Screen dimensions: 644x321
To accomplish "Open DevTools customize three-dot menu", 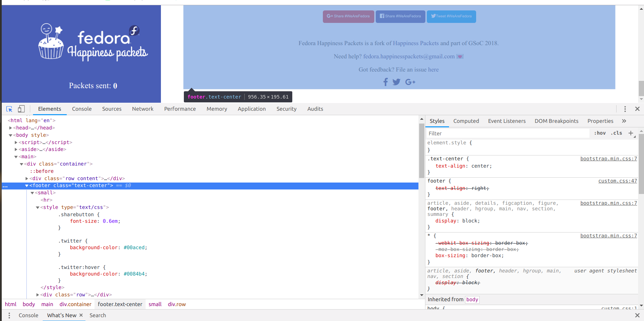I will click(x=625, y=109).
